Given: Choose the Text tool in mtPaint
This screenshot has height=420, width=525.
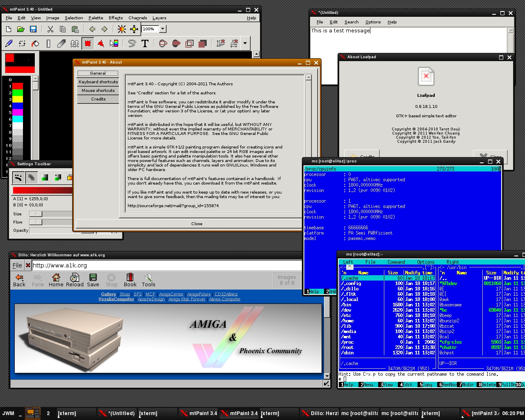Looking at the screenshot, I should pyautogui.click(x=145, y=43).
